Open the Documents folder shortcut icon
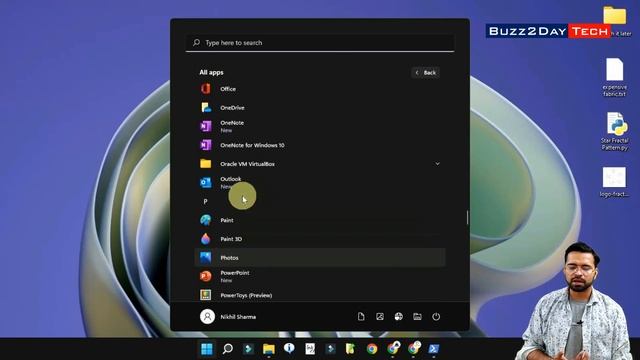Viewport: 640px width, 360px height. click(361, 316)
